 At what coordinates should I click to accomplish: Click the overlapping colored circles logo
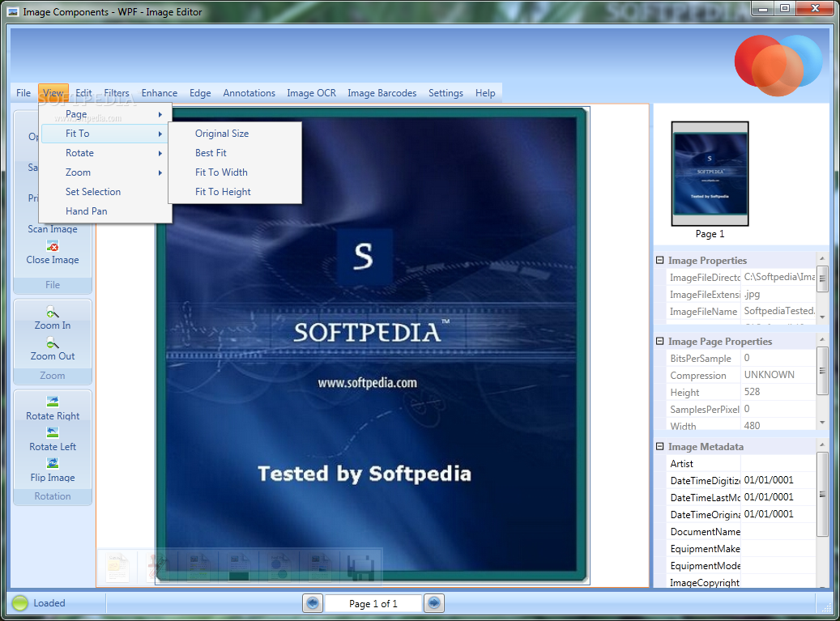click(778, 66)
